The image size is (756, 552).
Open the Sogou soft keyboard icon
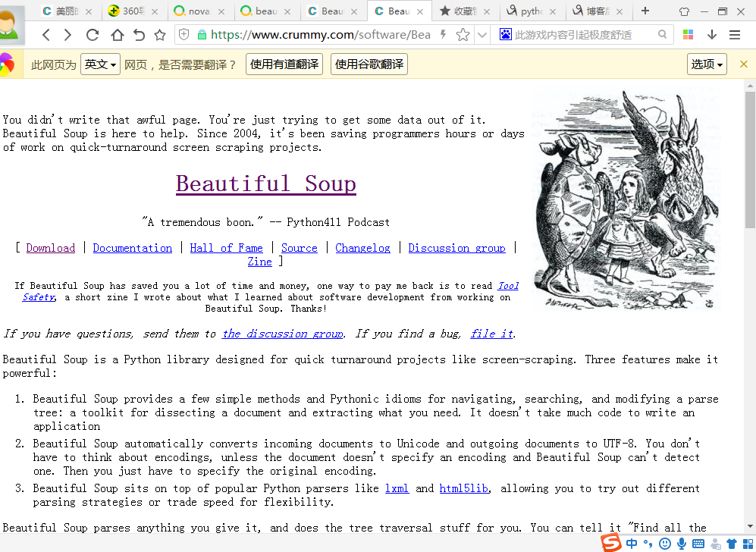click(x=698, y=544)
